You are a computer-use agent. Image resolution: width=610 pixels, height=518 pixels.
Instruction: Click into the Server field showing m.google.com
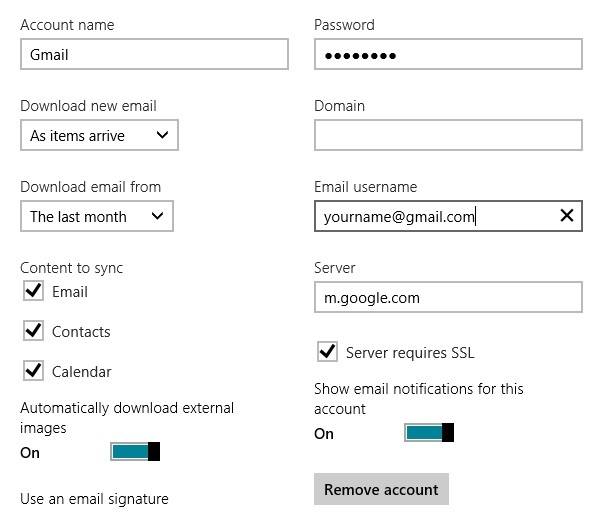pyautogui.click(x=448, y=297)
